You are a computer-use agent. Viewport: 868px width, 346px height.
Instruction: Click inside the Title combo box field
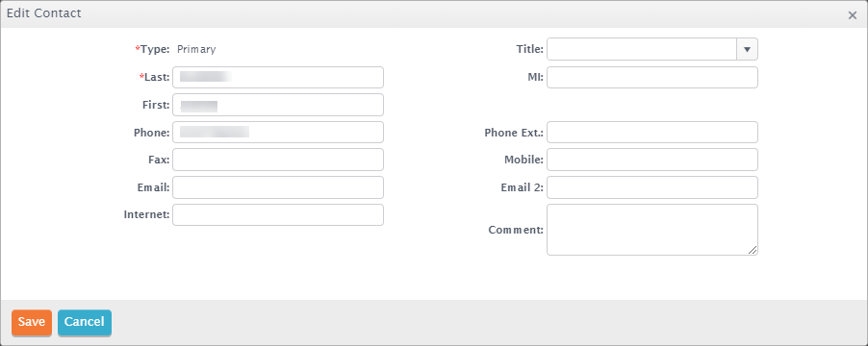pyautogui.click(x=642, y=49)
